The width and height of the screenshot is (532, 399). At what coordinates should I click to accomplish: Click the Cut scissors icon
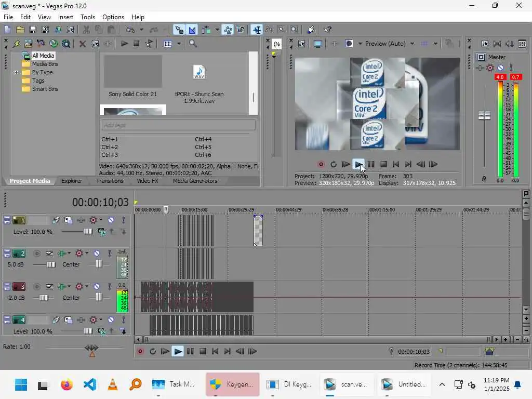click(86, 30)
